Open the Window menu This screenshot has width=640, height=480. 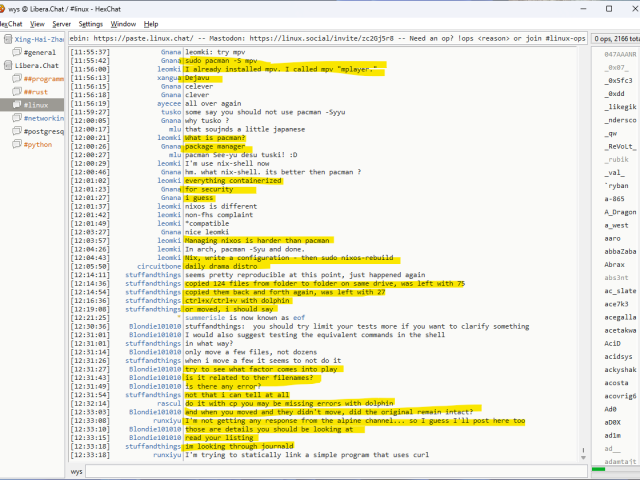[x=123, y=23]
